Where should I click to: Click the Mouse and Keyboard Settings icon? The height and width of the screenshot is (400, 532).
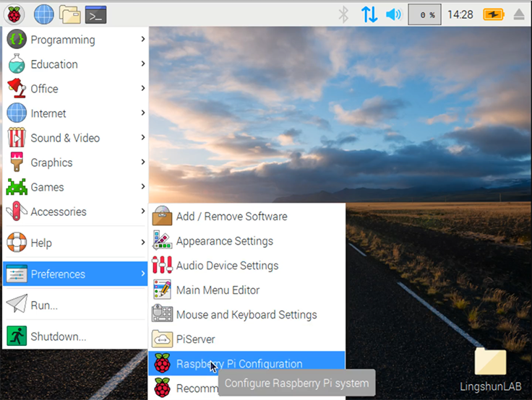(162, 313)
